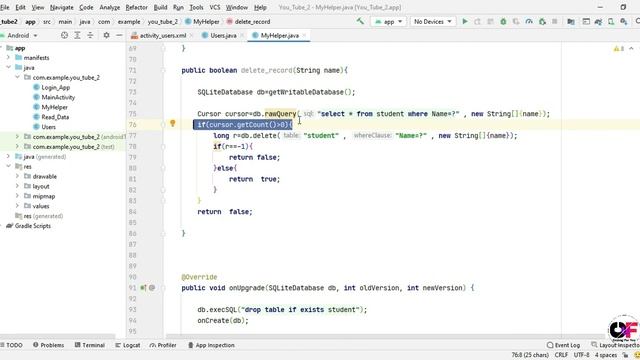Viewport: 640px width, 360px height.
Task: Open the run configuration app dropdown
Action: [x=388, y=22]
